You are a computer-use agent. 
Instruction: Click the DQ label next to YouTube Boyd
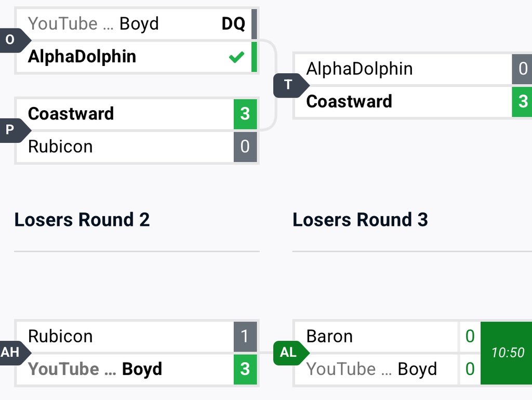(x=233, y=24)
